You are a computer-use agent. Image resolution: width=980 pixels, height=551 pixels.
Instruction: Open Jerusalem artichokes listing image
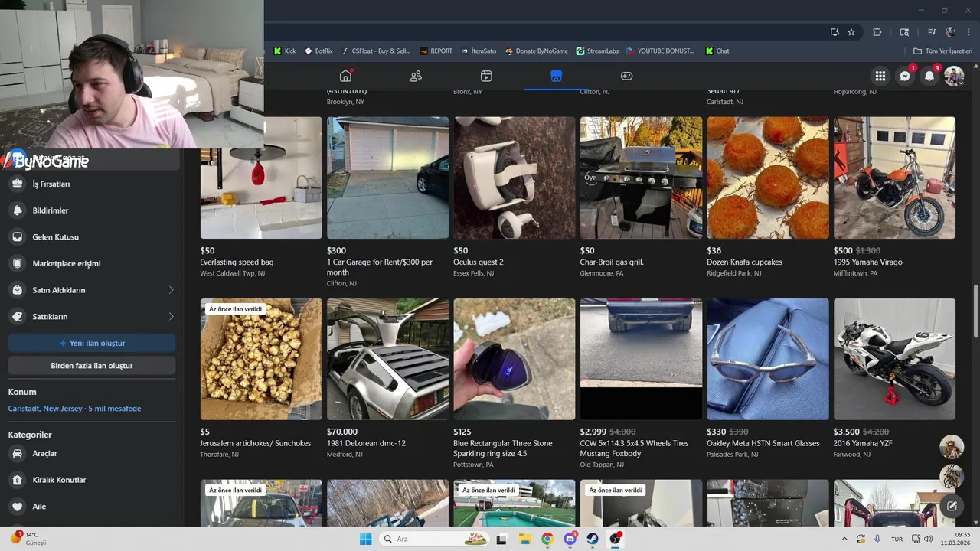pos(261,359)
